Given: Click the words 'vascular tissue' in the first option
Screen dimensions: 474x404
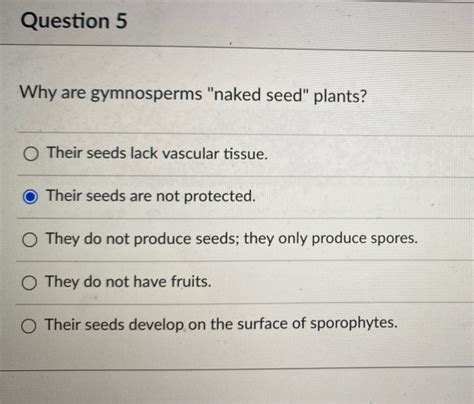Looking at the screenshot, I should tap(215, 154).
